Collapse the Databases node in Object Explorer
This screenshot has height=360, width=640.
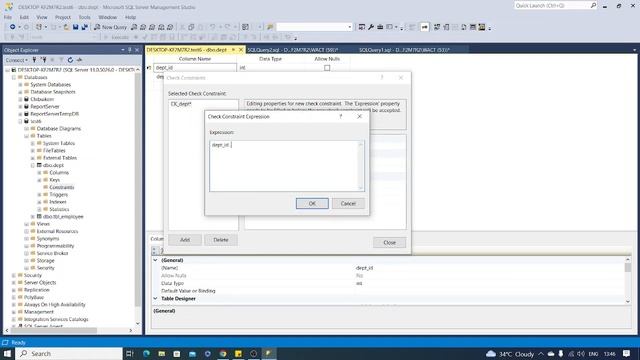pyautogui.click(x=14, y=77)
